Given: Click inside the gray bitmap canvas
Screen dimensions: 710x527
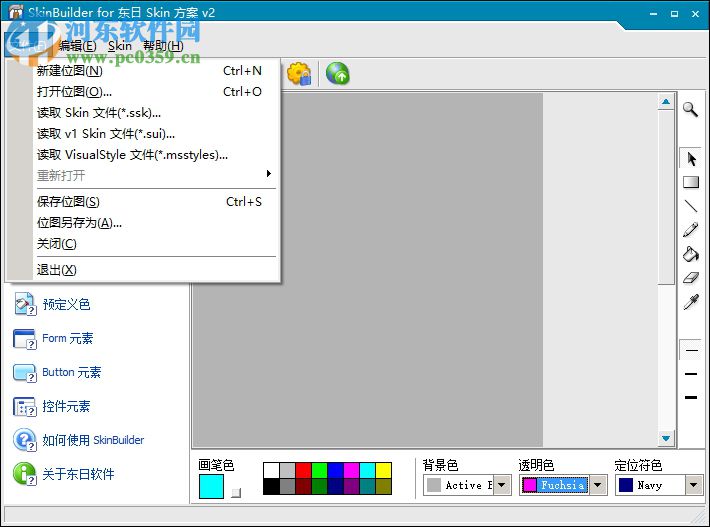Looking at the screenshot, I should (368, 270).
